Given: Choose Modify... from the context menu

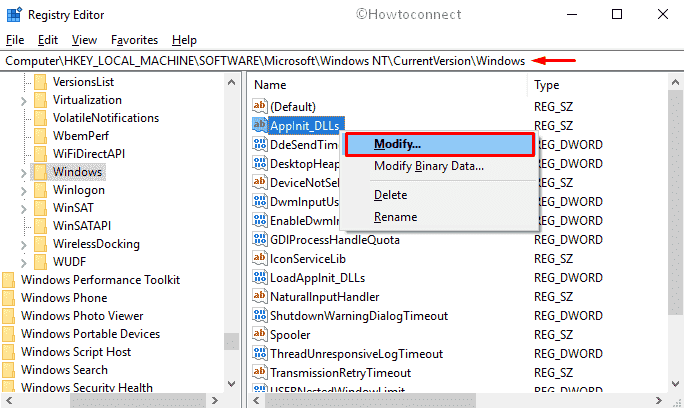Looking at the screenshot, I should tap(439, 144).
